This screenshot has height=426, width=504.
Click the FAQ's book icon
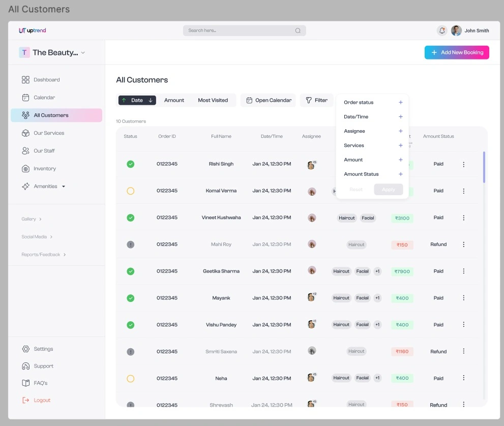click(26, 383)
